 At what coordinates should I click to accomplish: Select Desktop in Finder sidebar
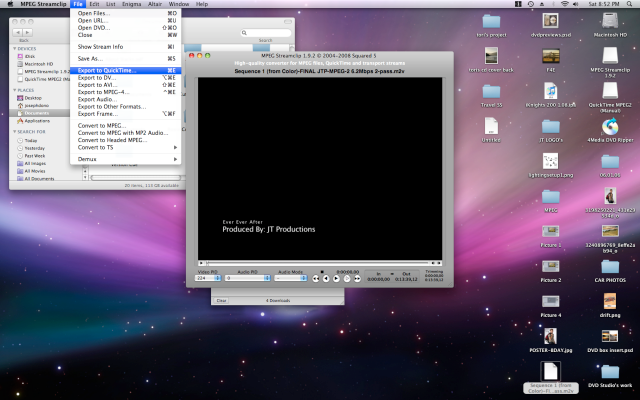tap(33, 98)
